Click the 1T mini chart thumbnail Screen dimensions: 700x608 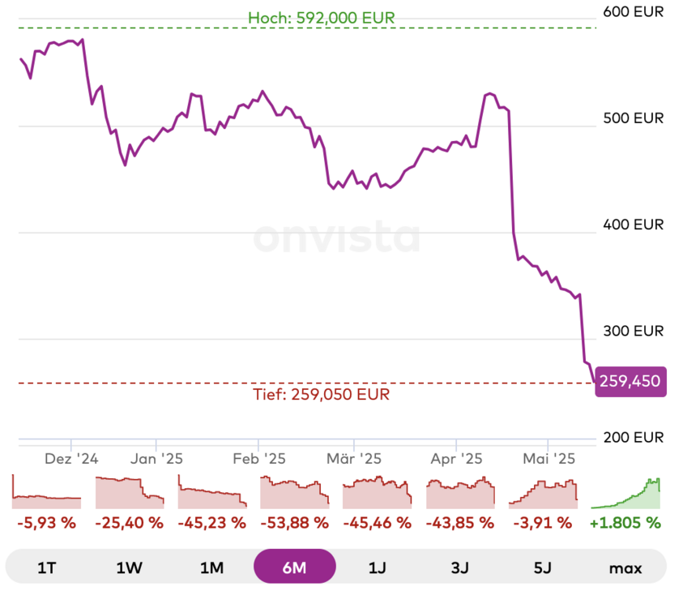47,492
